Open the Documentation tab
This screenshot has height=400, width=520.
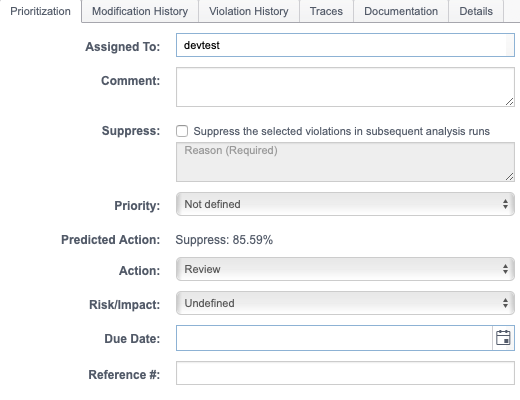pos(401,11)
